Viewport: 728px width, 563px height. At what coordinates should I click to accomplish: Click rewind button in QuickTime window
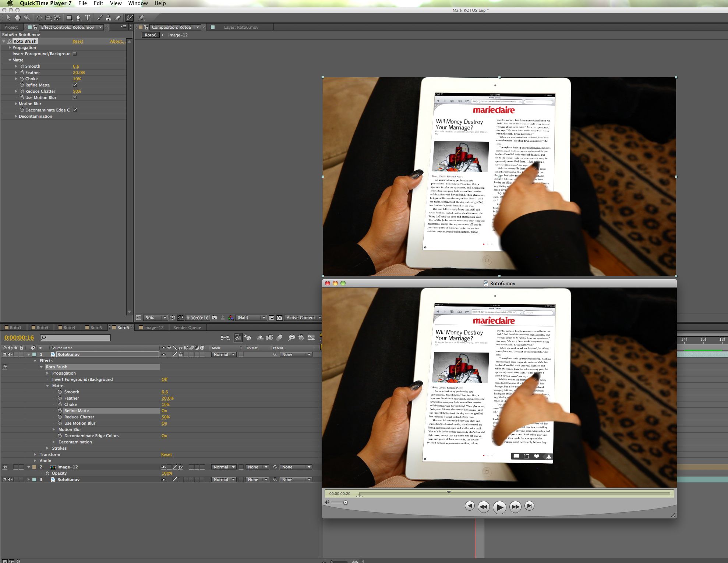pyautogui.click(x=484, y=507)
